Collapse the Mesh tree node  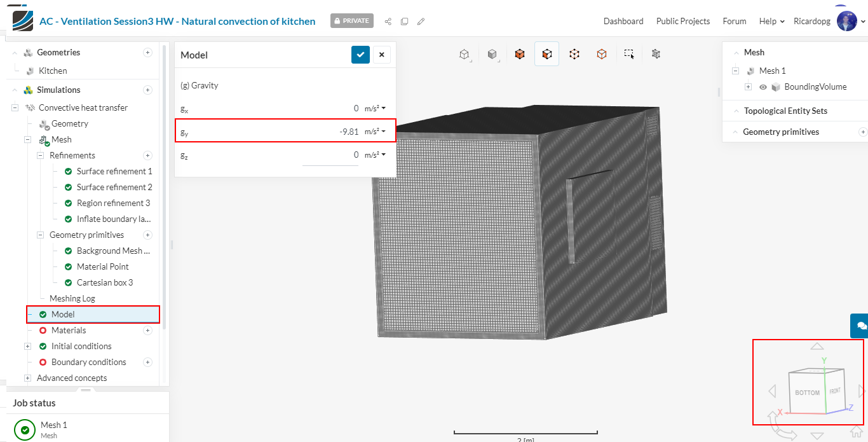(x=27, y=140)
